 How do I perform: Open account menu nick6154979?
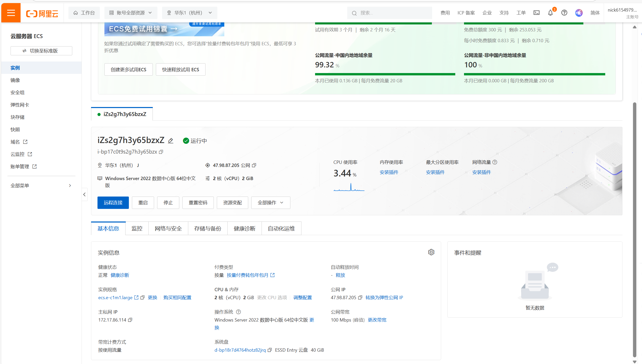coord(623,13)
